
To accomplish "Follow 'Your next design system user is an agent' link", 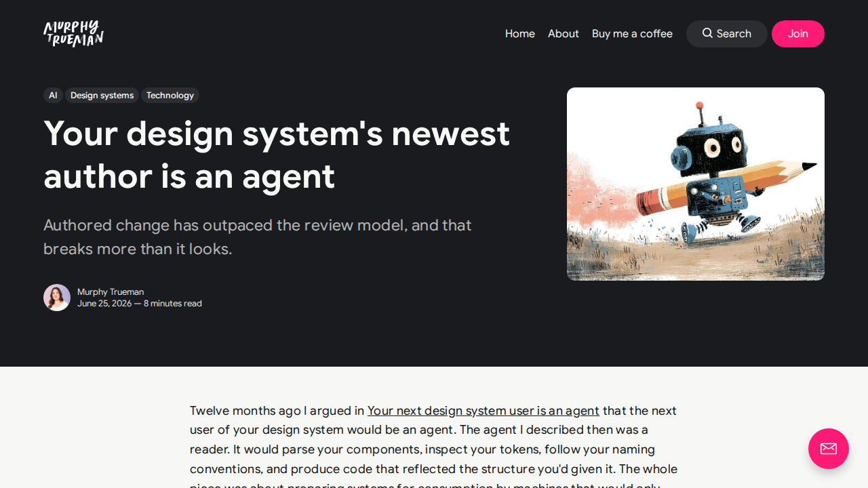I will [x=484, y=411].
